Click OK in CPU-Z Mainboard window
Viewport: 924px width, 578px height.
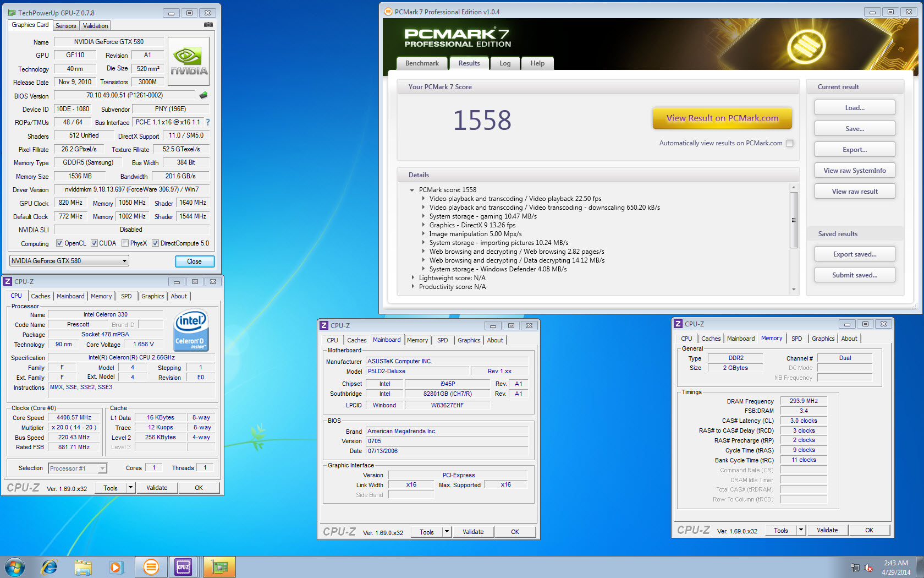click(x=515, y=532)
